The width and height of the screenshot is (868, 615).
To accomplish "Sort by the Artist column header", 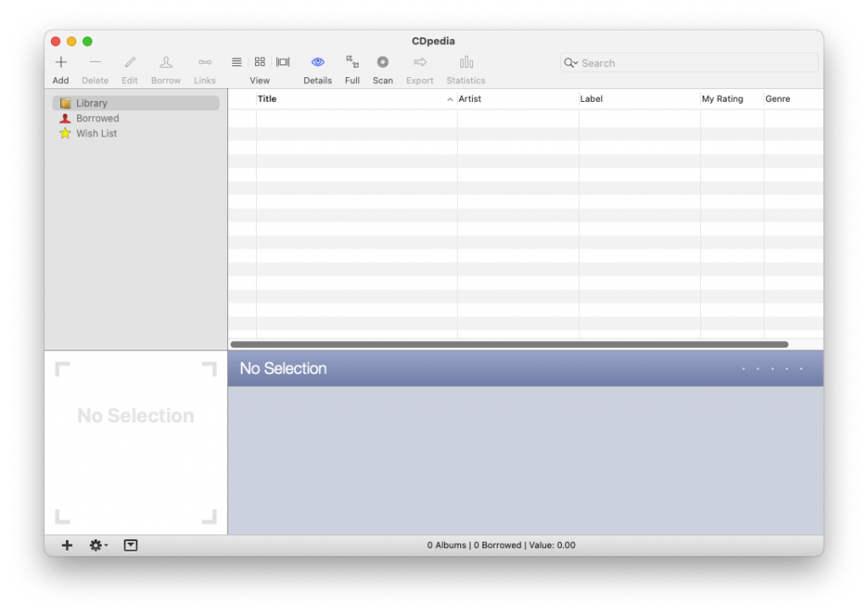I will click(518, 98).
